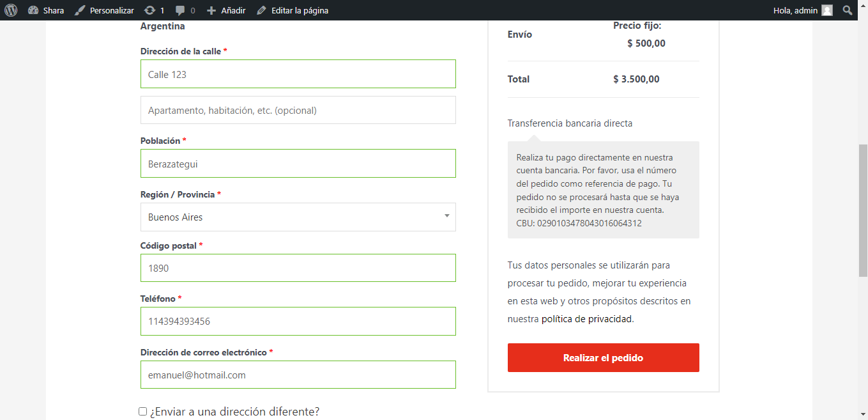Open the política de privacidad link
Viewport: 868px width, 420px height.
pyautogui.click(x=587, y=319)
